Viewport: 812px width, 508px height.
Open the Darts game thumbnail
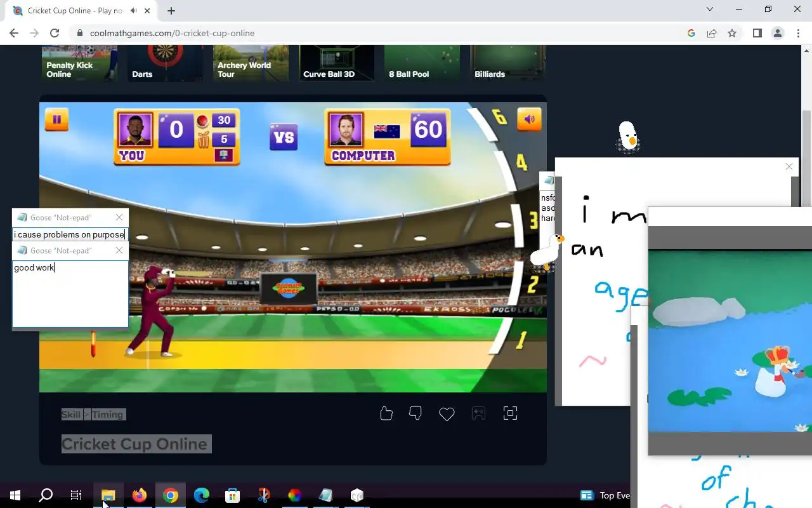click(165, 63)
